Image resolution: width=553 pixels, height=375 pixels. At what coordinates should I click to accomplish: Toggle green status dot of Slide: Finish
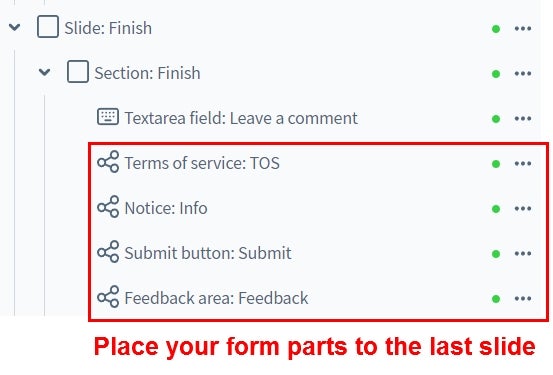496,29
